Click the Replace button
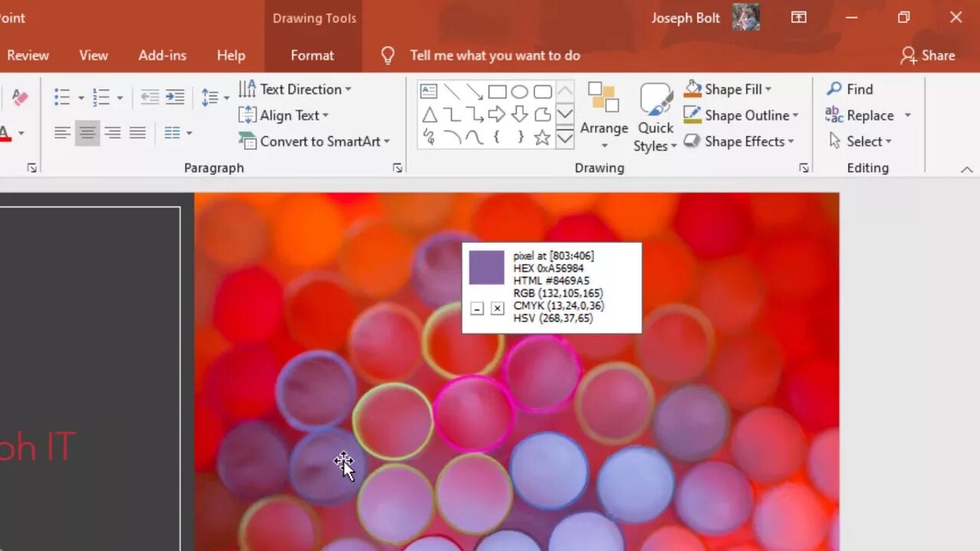Viewport: 980px width, 551px height. tap(861, 116)
